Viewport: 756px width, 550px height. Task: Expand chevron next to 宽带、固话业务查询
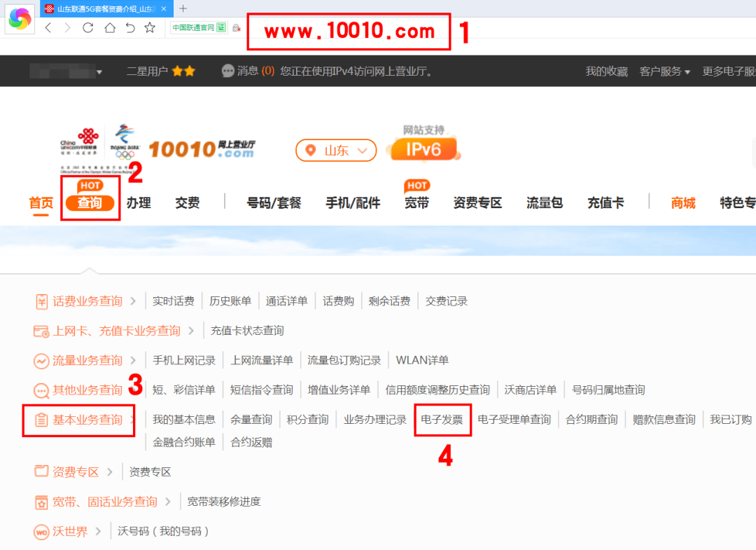coord(168,502)
